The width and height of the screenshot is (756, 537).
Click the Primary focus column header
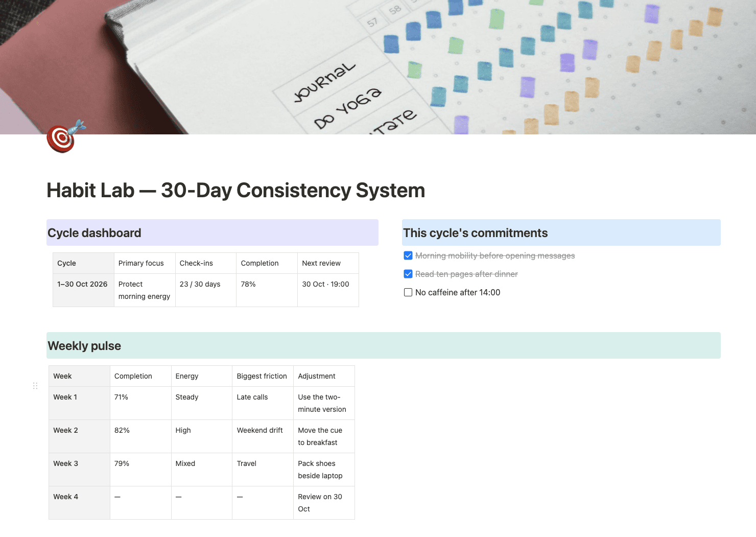pos(145,263)
